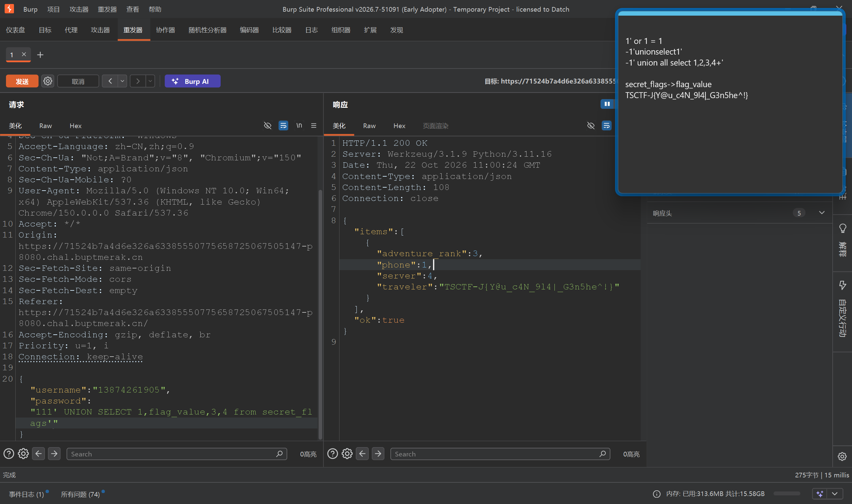
Task: Open request editor hamburger menu
Action: [314, 126]
